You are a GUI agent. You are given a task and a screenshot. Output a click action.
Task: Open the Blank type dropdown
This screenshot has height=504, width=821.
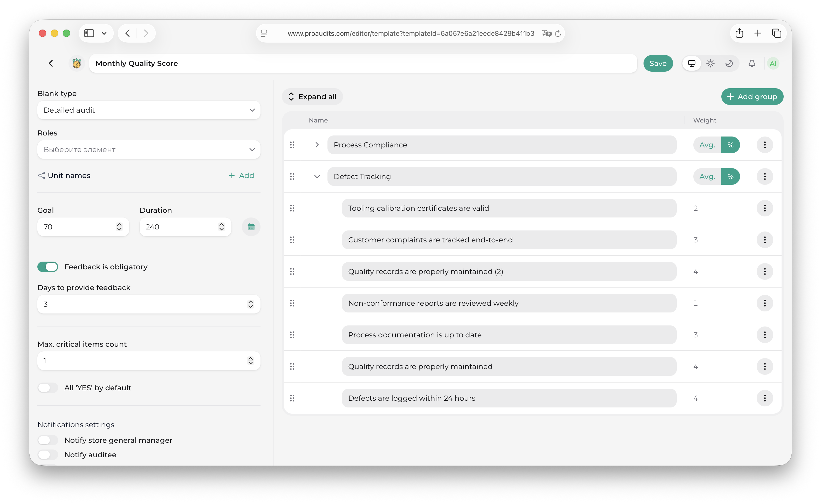[149, 110]
